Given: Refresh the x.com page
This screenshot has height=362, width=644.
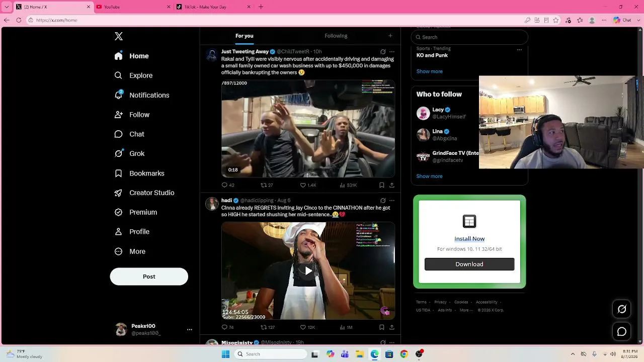Looking at the screenshot, I should [x=19, y=20].
